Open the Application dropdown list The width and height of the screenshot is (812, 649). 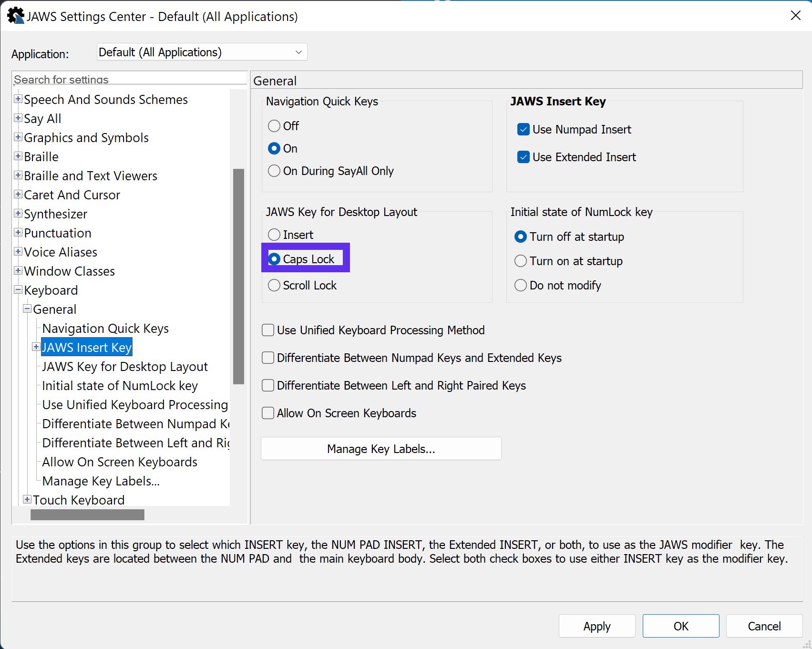pos(298,52)
